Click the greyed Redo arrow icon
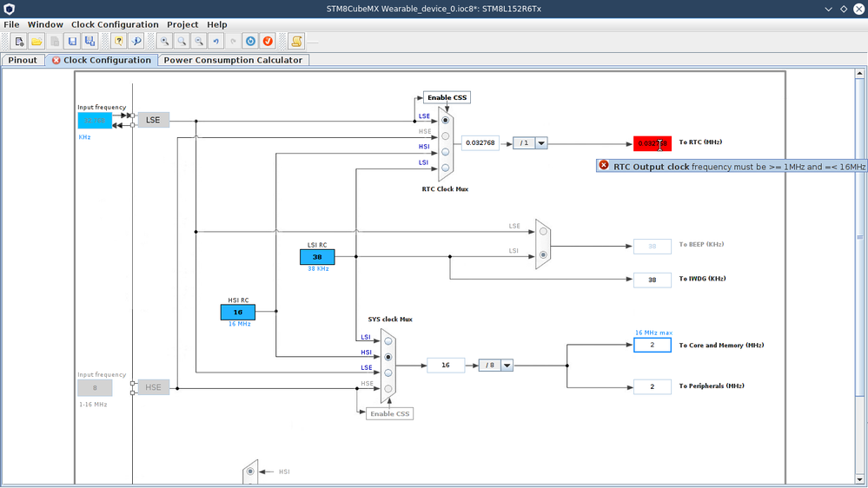This screenshot has width=868, height=488. pos(233,42)
